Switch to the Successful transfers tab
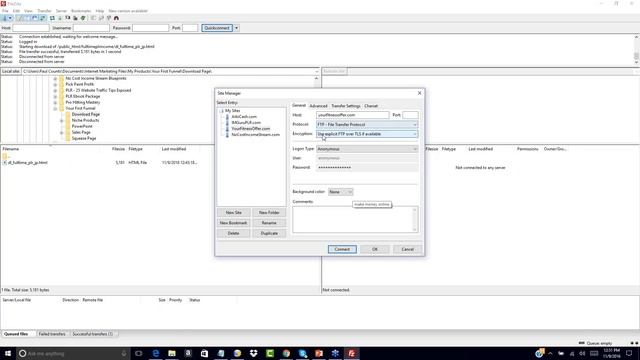 pyautogui.click(x=93, y=334)
